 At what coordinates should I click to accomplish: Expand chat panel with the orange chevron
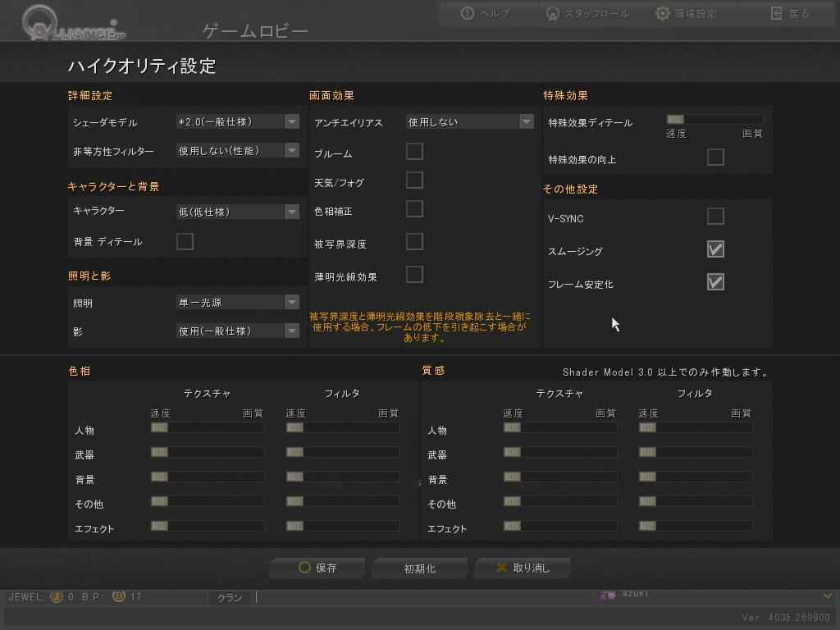click(827, 596)
